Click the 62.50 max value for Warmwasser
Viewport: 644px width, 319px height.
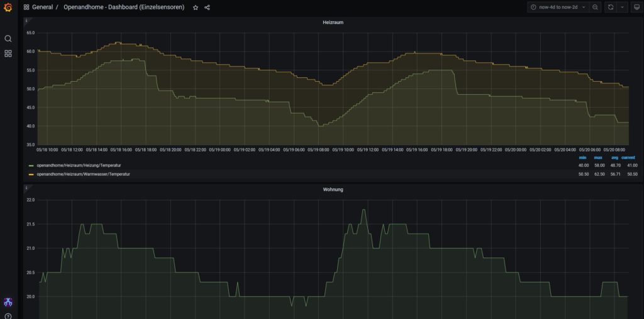click(599, 175)
